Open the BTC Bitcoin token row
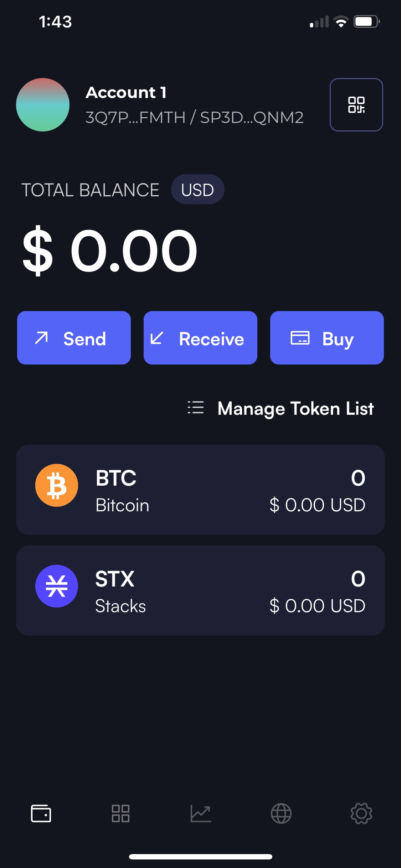The image size is (401, 868). point(200,490)
